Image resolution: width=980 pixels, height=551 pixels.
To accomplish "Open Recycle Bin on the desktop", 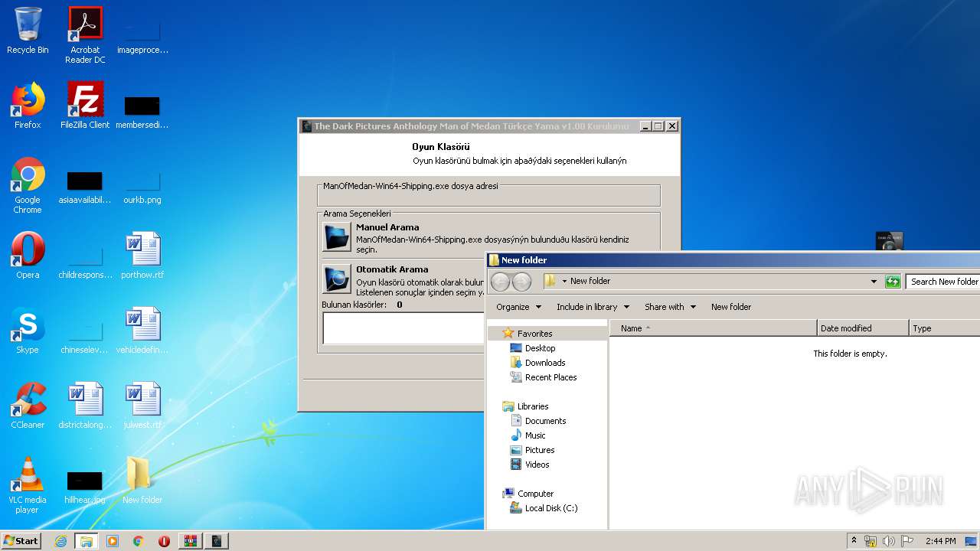I will (28, 31).
